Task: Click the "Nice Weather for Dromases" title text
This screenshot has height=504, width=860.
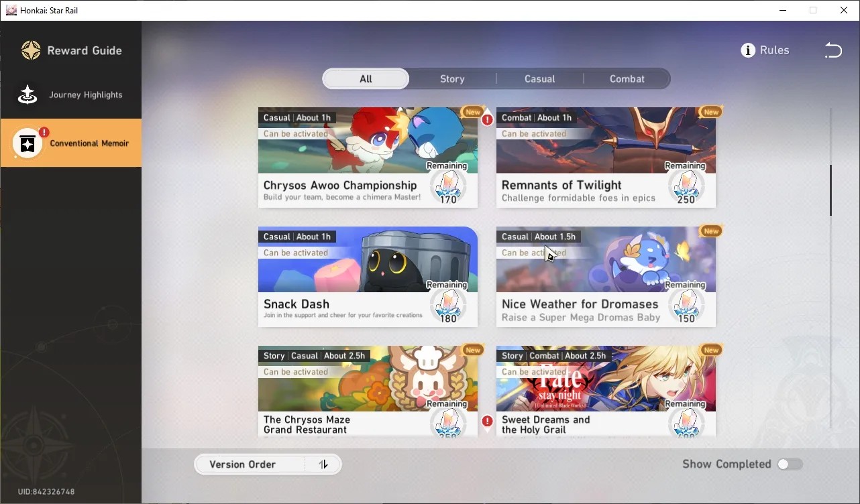Action: [580, 304]
